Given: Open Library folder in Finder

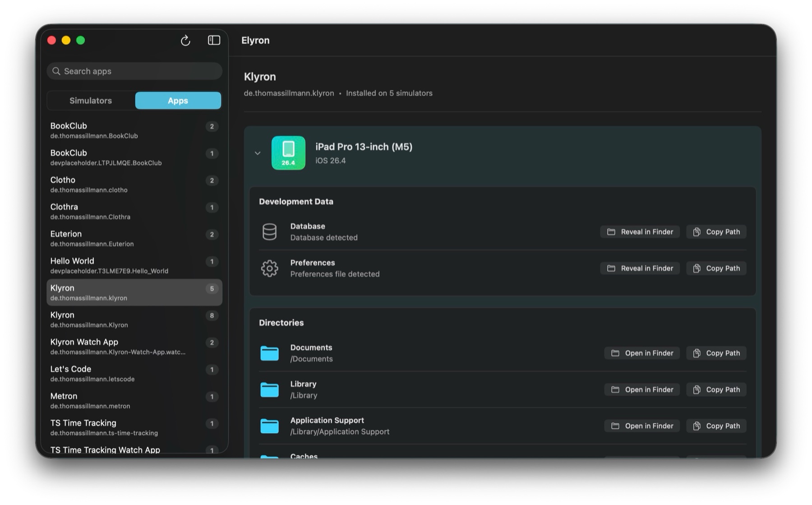Looking at the screenshot, I should click(x=642, y=390).
